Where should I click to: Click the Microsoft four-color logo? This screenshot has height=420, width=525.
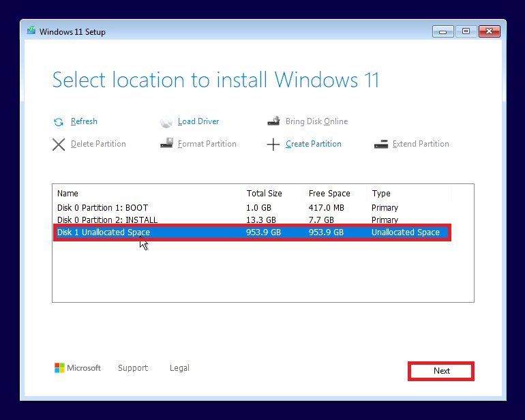tap(59, 367)
